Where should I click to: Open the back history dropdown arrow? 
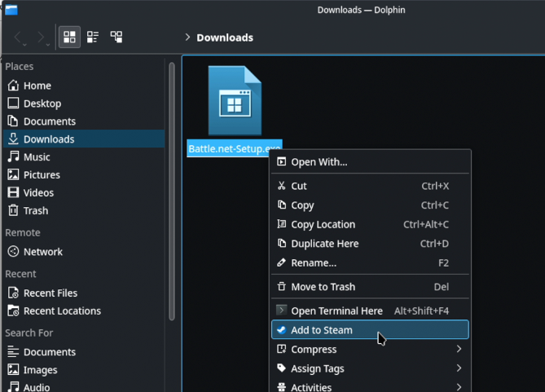24,45
